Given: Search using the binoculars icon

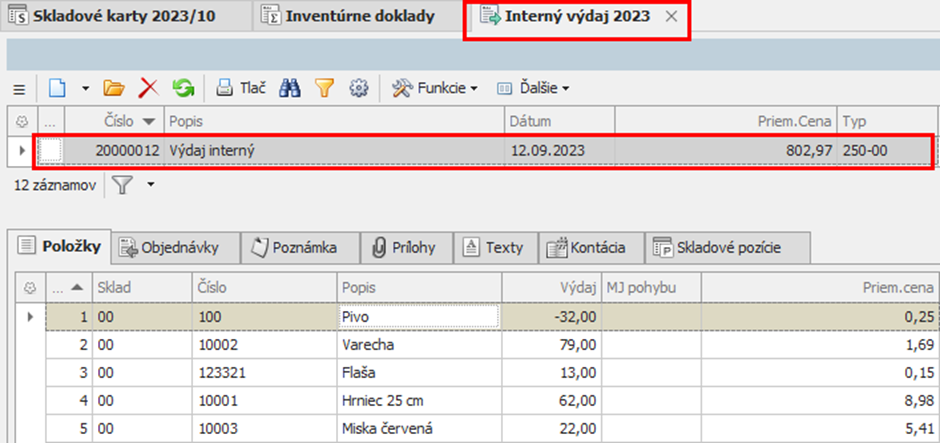Looking at the screenshot, I should [x=290, y=88].
